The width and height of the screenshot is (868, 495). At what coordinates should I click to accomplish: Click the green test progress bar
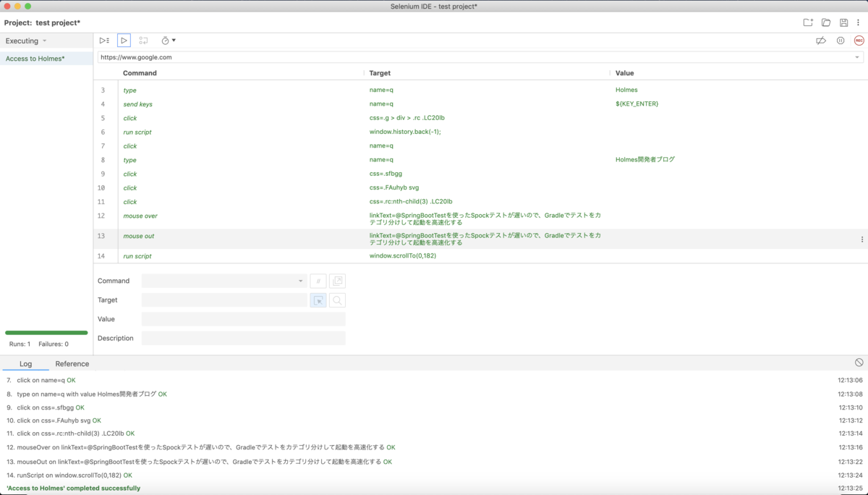[x=46, y=333]
